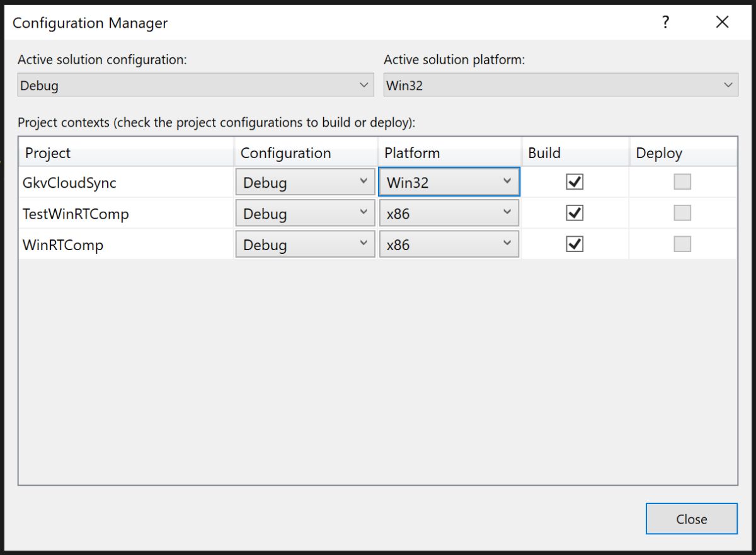Screen dimensions: 756x555
Task: Uncheck Build for GkvCloudSync
Action: click(x=575, y=182)
